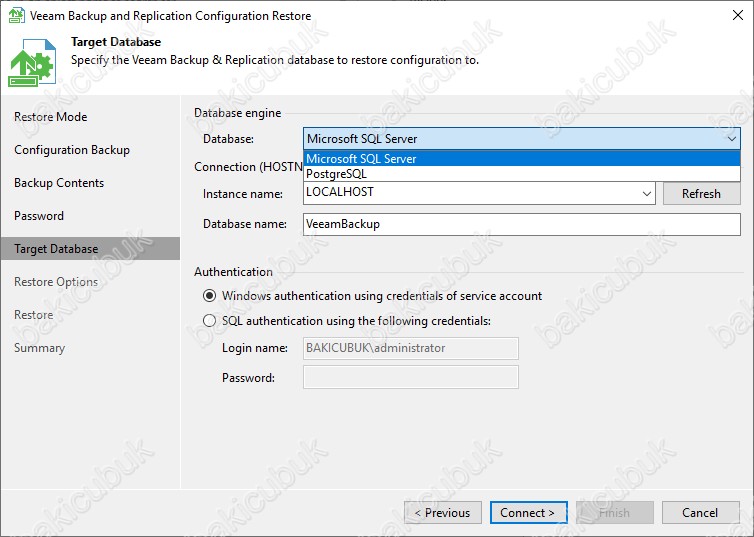Viewport: 754px width, 537px height.
Task: Open the Password wizard step
Action: click(39, 216)
